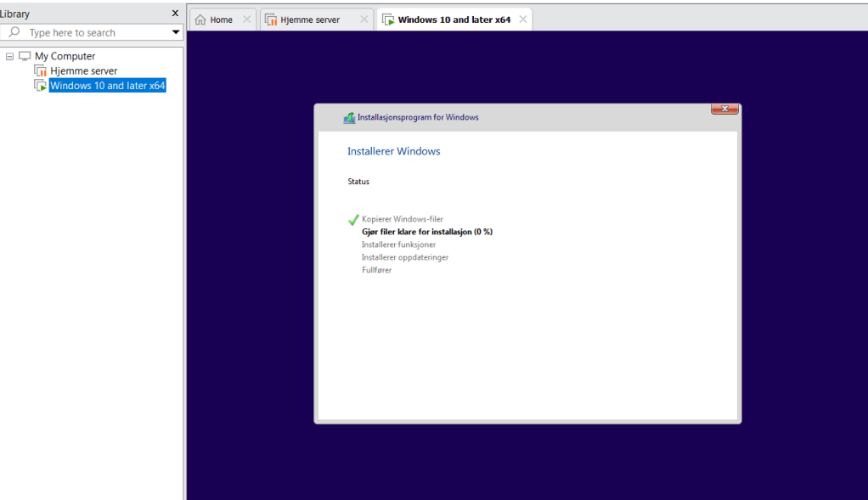Click the running VM icon for Windows 10 in library
This screenshot has width=868, height=500.
tap(40, 86)
